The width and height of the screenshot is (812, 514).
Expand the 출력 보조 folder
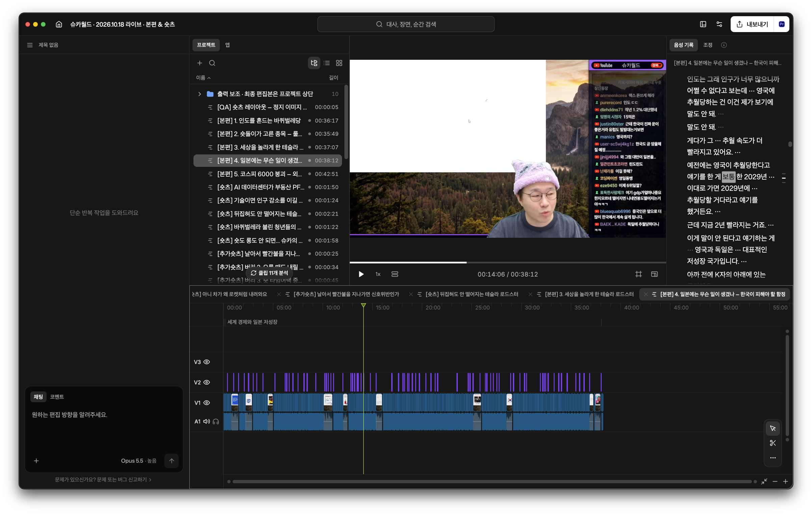coord(200,94)
